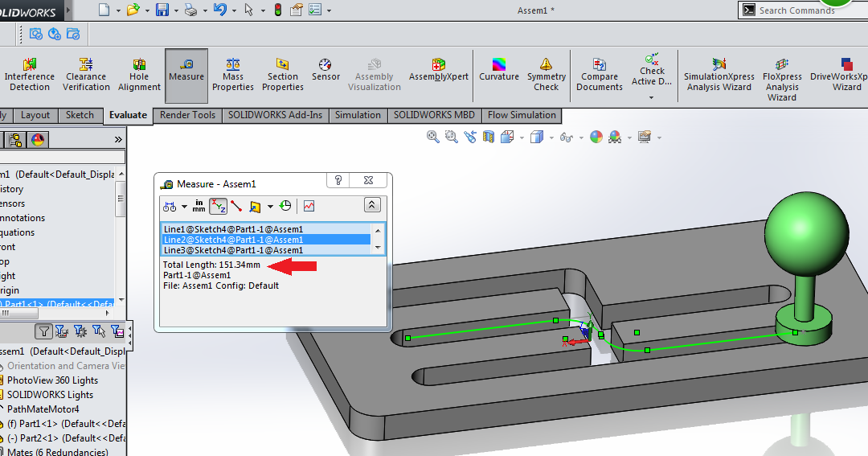The height and width of the screenshot is (456, 868).
Task: Click the Select cursor tool
Action: click(248, 10)
